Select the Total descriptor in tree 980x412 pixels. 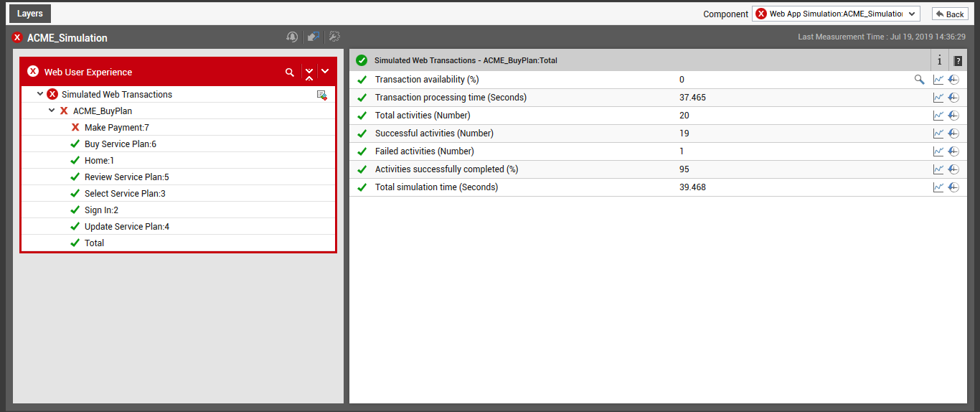tap(94, 243)
